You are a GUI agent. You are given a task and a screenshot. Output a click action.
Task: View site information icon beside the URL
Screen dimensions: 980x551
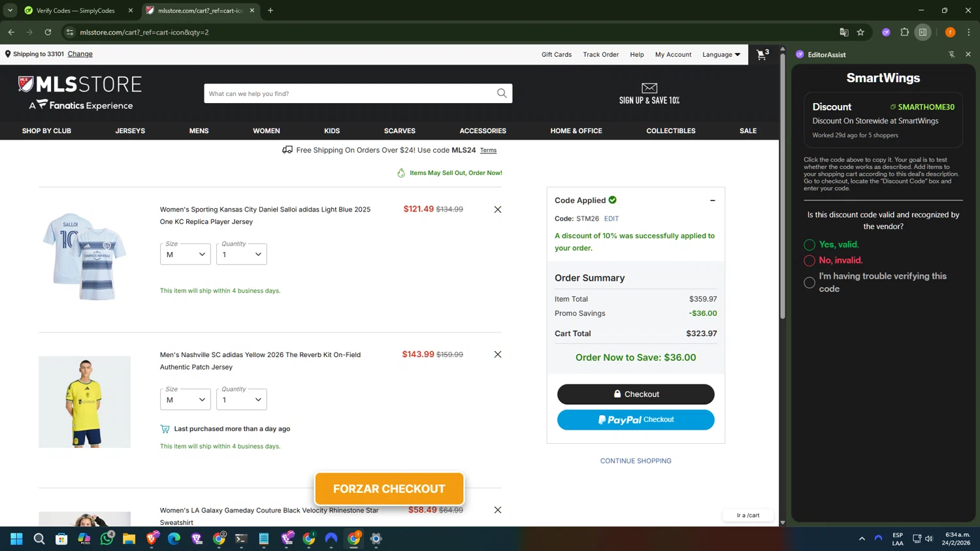click(x=70, y=32)
